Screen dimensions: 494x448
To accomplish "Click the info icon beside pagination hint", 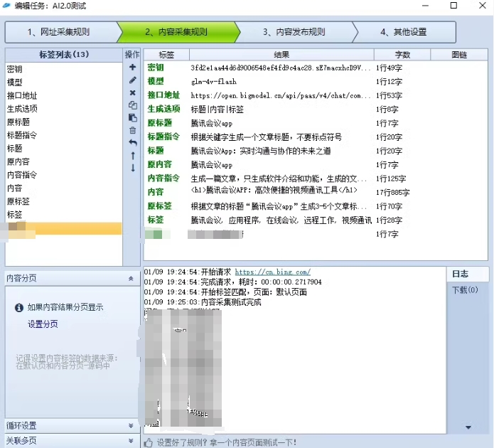I will [19, 307].
